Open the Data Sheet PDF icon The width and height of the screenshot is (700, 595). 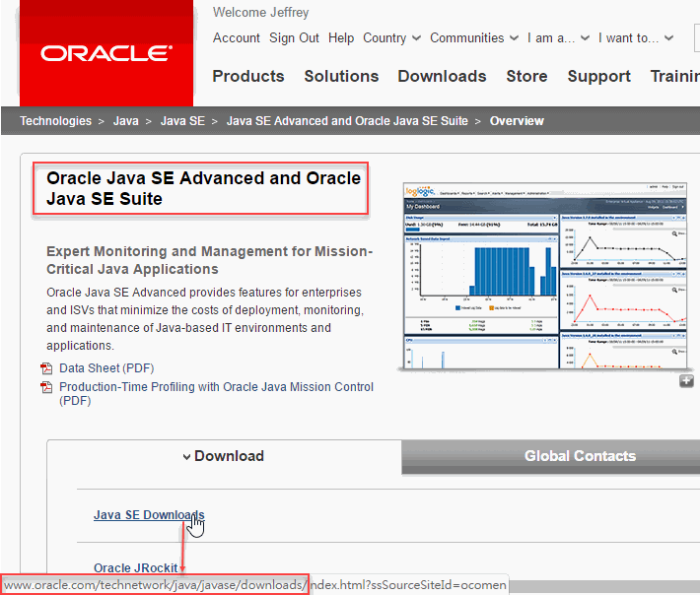click(x=46, y=368)
